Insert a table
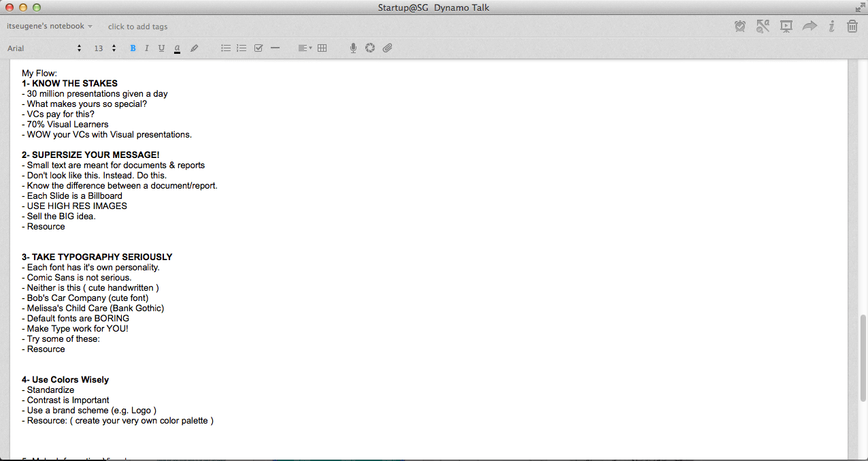 (x=322, y=48)
